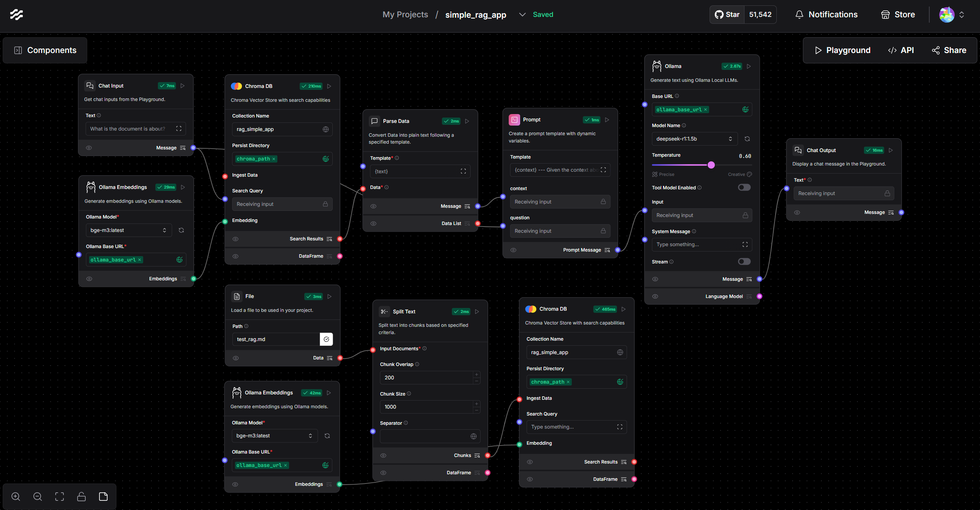
Task: Increase the Chunk Overlap value
Action: tap(477, 374)
